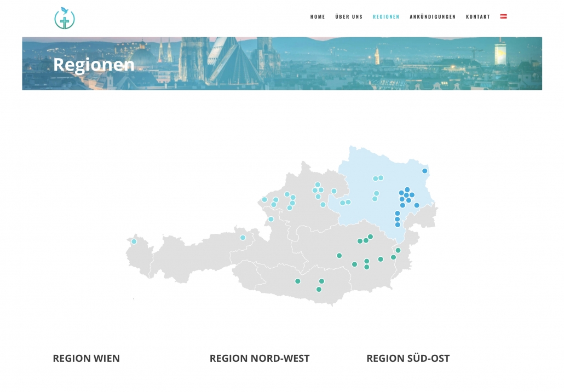Image resolution: width=564 pixels, height=392 pixels.
Task: Click the Regionen banner title
Action: pos(94,65)
